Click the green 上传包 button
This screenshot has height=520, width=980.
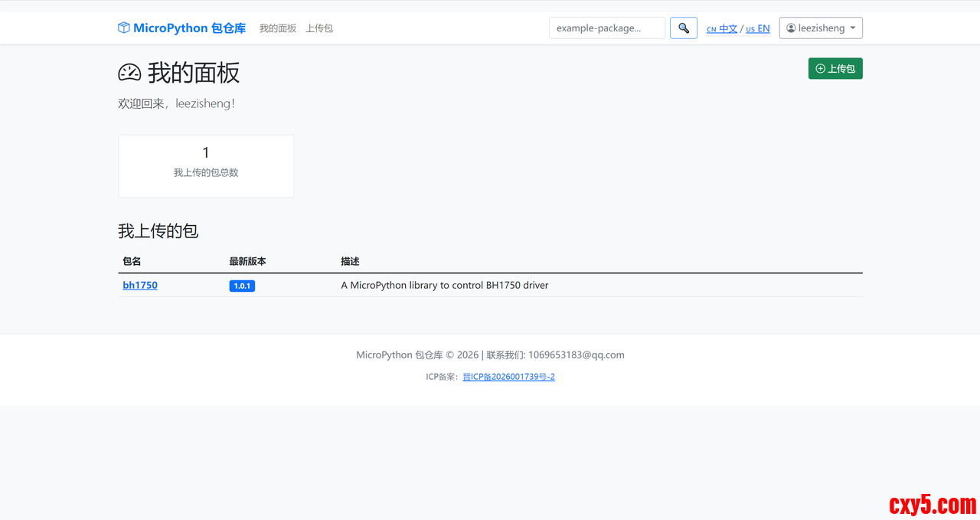click(835, 69)
